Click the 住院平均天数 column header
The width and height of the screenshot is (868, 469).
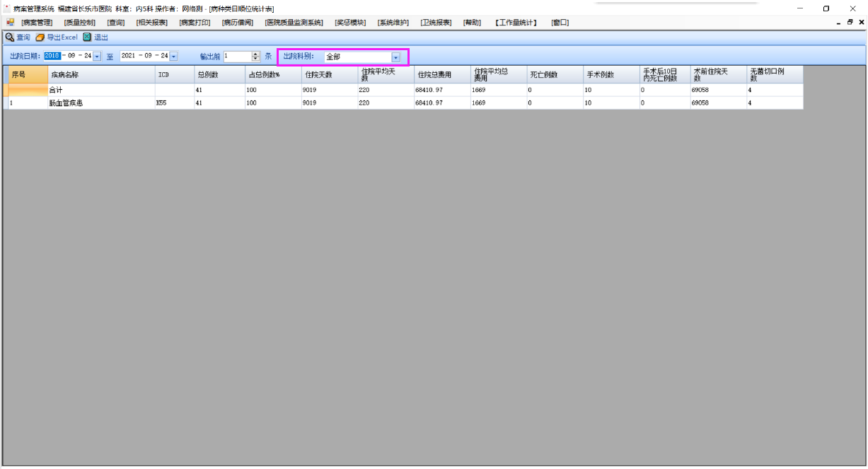[386, 75]
